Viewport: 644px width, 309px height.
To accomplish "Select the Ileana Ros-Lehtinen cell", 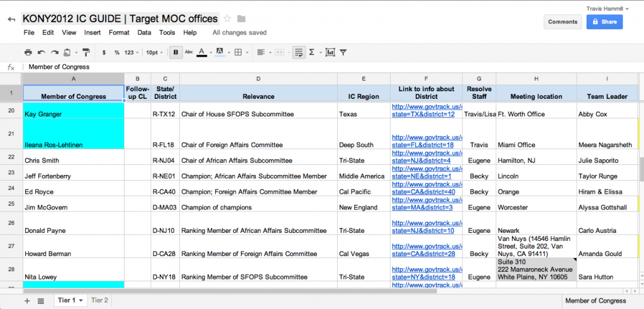I will coord(74,133).
